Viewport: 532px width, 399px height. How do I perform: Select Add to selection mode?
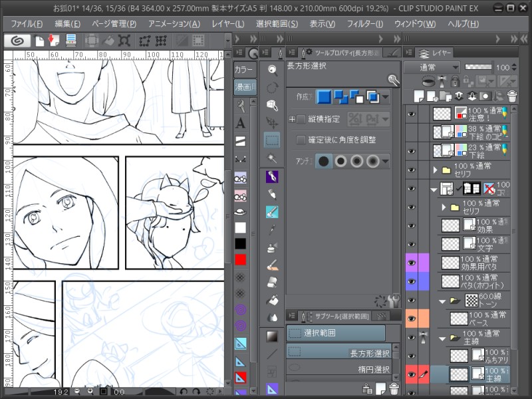coord(341,97)
